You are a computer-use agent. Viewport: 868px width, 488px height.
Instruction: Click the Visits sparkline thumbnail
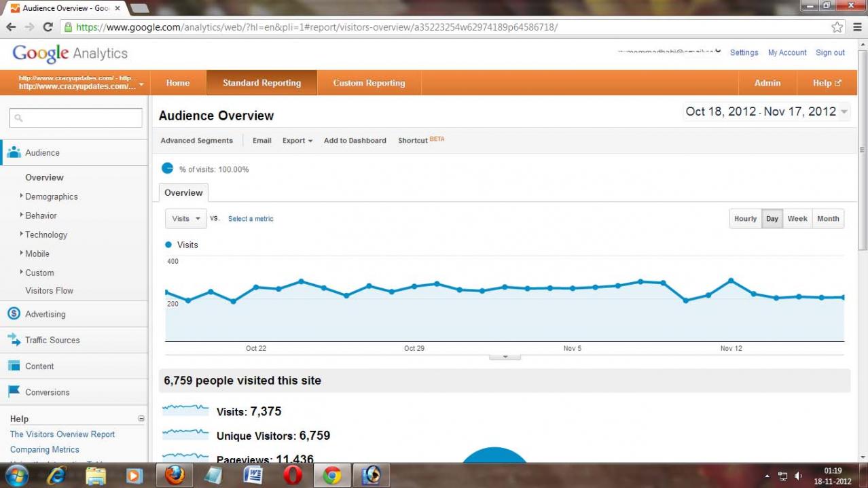coord(185,410)
